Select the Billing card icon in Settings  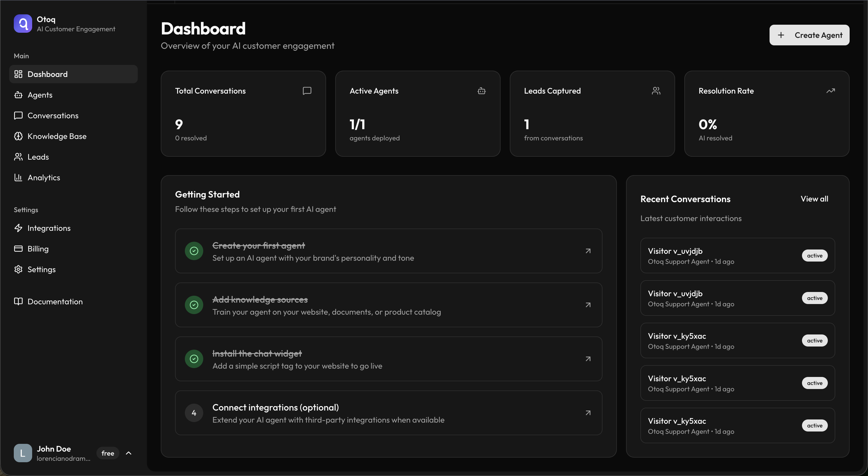tap(19, 249)
